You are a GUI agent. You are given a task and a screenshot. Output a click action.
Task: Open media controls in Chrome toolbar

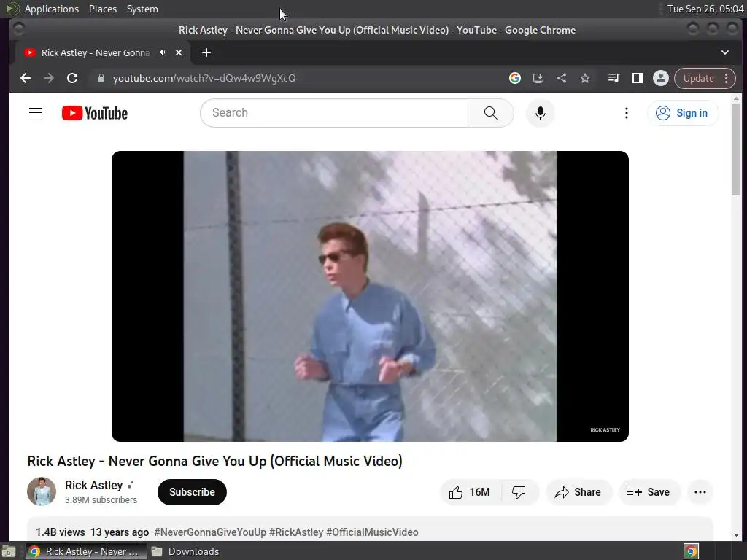pyautogui.click(x=614, y=78)
